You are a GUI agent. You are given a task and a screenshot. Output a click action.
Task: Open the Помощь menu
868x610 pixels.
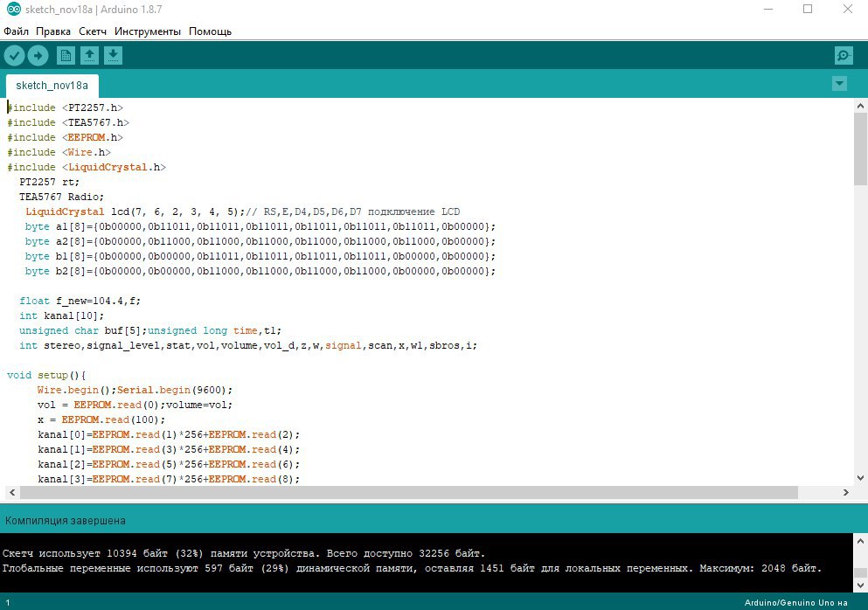[x=211, y=31]
